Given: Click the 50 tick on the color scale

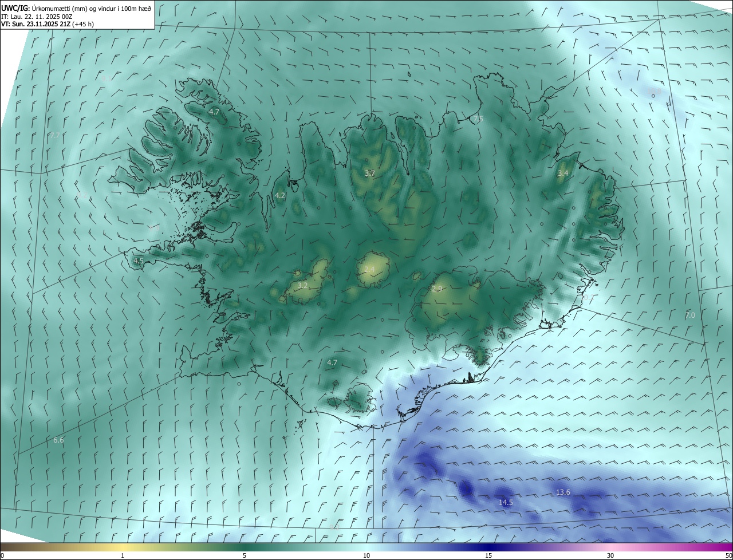Looking at the screenshot, I should (x=728, y=556).
